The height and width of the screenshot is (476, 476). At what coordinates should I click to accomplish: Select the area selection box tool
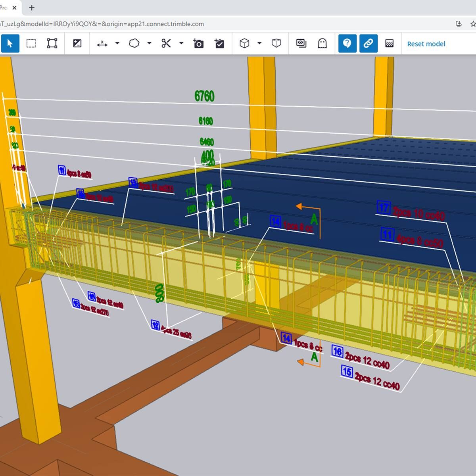(52, 43)
